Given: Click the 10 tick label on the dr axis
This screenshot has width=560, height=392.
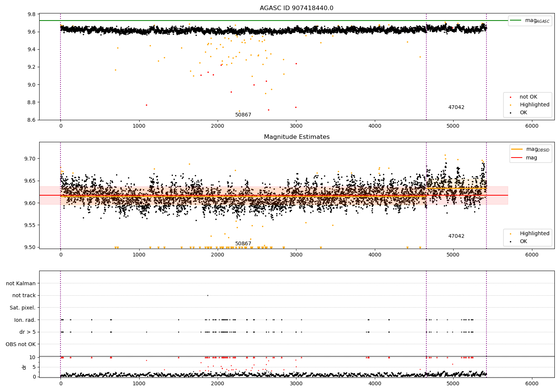Looking at the screenshot, I should coord(32,358).
